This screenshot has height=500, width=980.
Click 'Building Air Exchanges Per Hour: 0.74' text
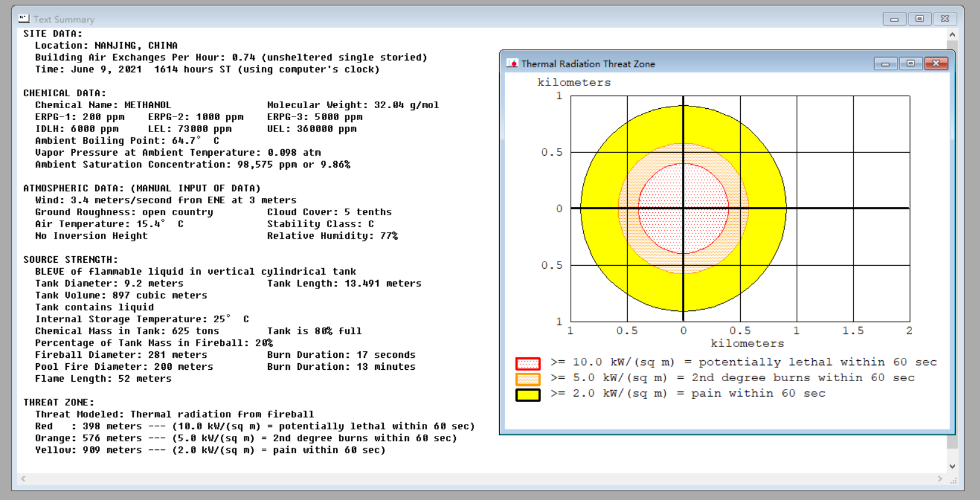click(145, 58)
